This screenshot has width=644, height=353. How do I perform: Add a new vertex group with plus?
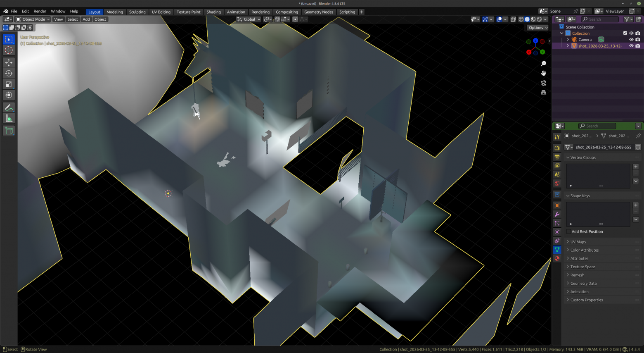click(x=636, y=167)
